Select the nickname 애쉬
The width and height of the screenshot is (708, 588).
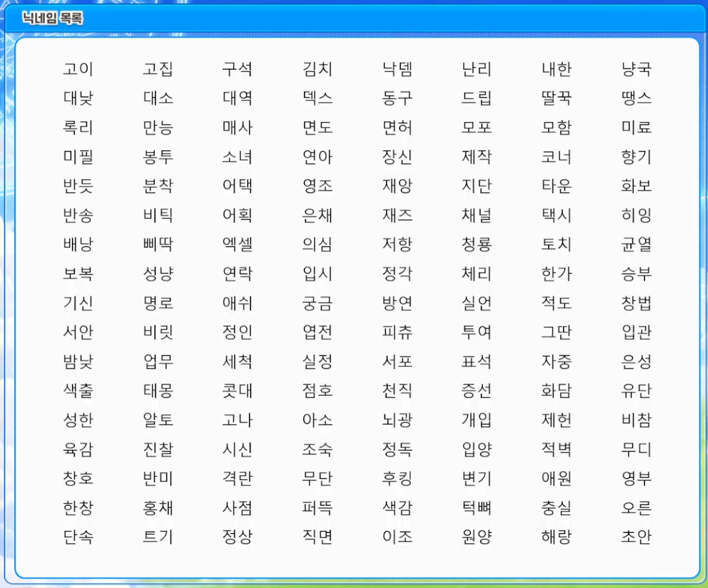(238, 303)
